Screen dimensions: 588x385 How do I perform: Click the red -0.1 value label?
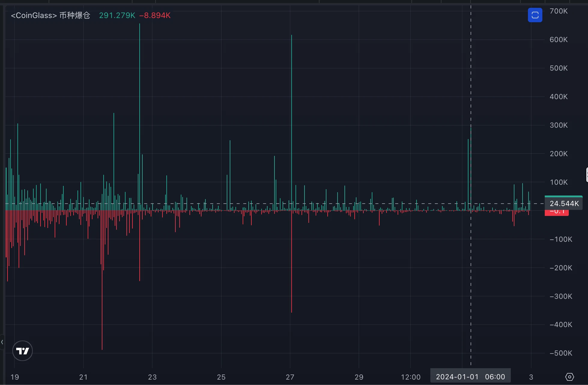556,211
